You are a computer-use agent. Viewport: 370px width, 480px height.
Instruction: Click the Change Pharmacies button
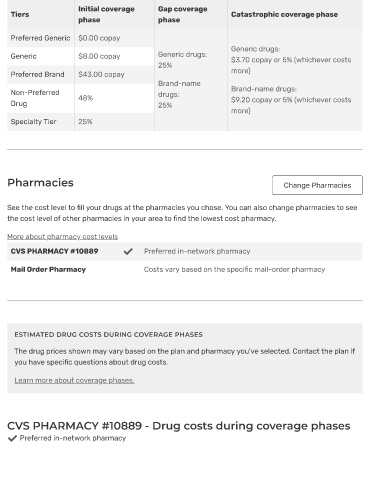pyautogui.click(x=317, y=185)
